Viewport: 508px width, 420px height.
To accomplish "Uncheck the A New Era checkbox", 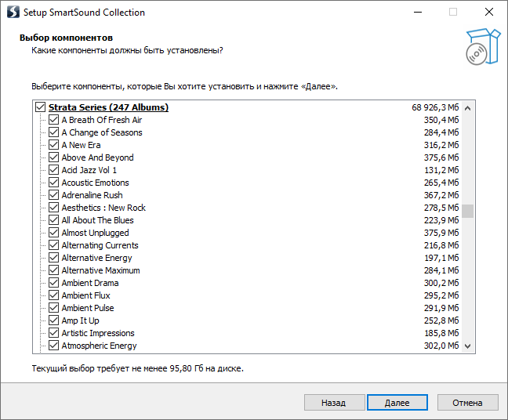I will click(x=53, y=145).
